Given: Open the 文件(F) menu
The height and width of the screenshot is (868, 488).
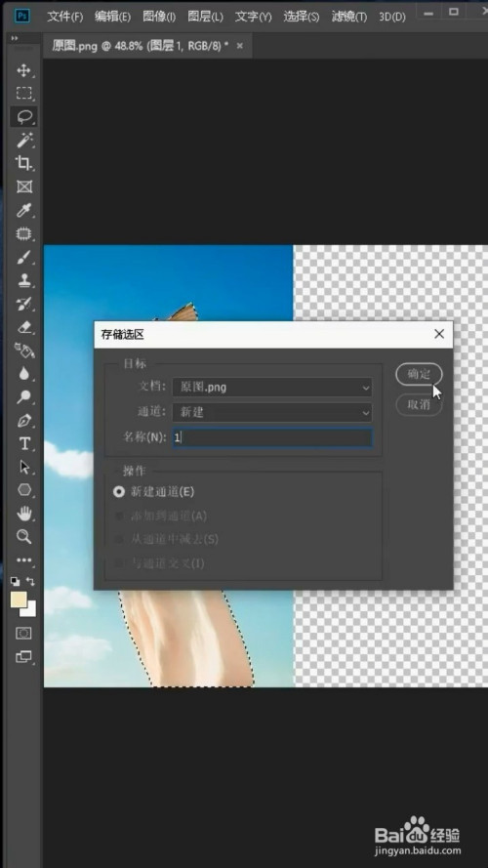Looking at the screenshot, I should [x=64, y=17].
